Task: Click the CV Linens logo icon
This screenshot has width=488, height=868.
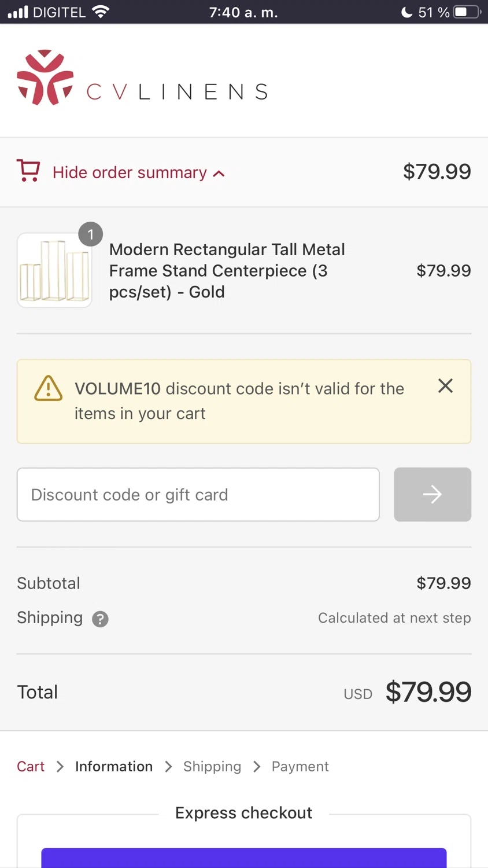Action: pos(45,78)
